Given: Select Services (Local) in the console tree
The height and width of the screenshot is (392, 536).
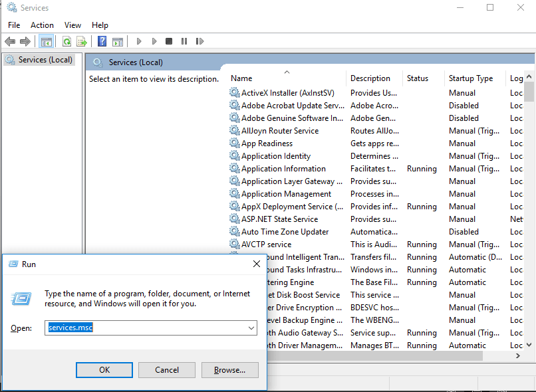Looking at the screenshot, I should click(x=40, y=60).
